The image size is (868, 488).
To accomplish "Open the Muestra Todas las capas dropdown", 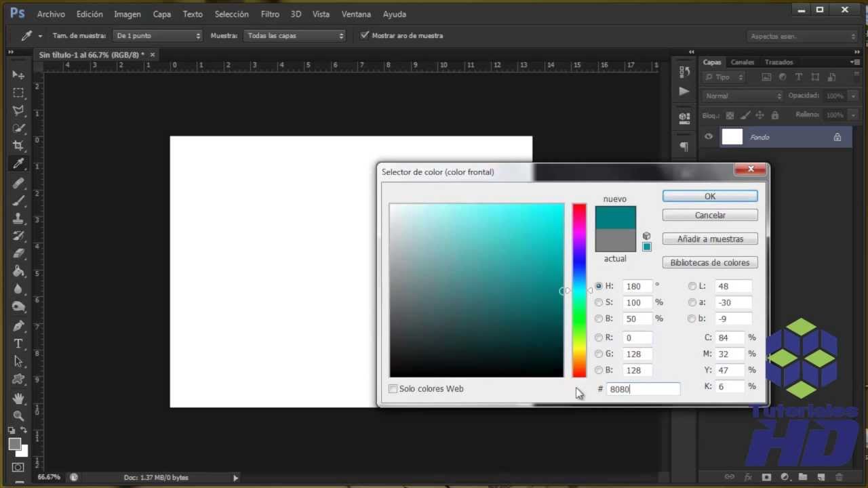I will click(x=294, y=35).
